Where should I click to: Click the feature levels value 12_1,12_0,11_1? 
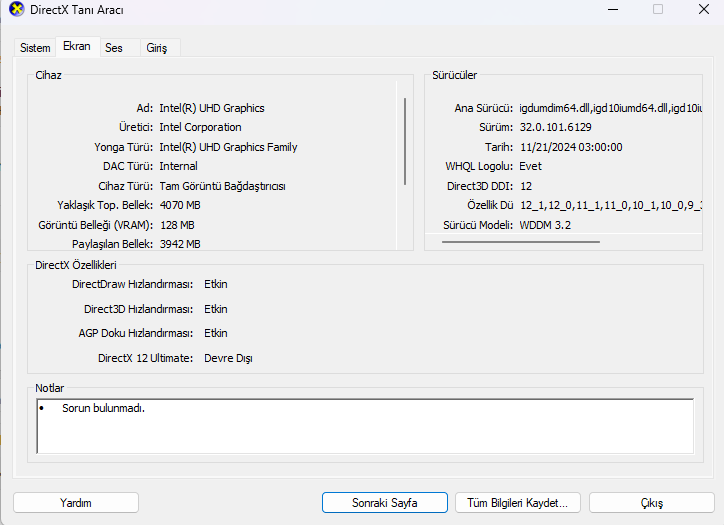tap(611, 205)
